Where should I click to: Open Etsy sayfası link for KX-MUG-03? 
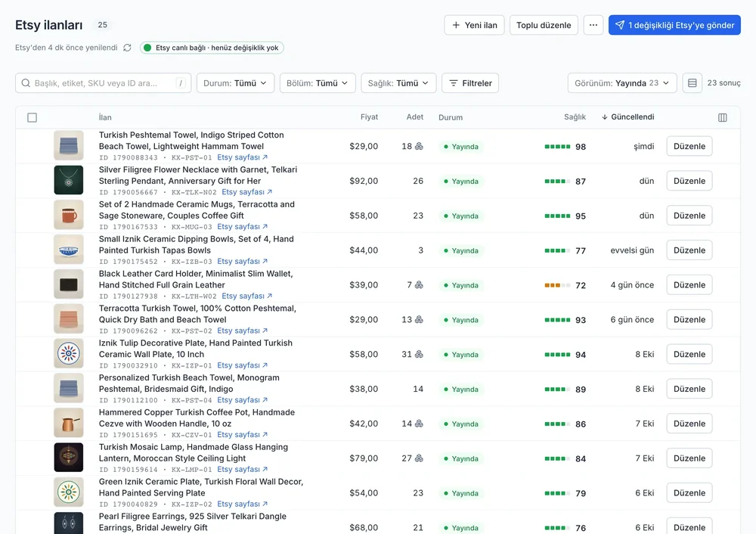tap(242, 227)
